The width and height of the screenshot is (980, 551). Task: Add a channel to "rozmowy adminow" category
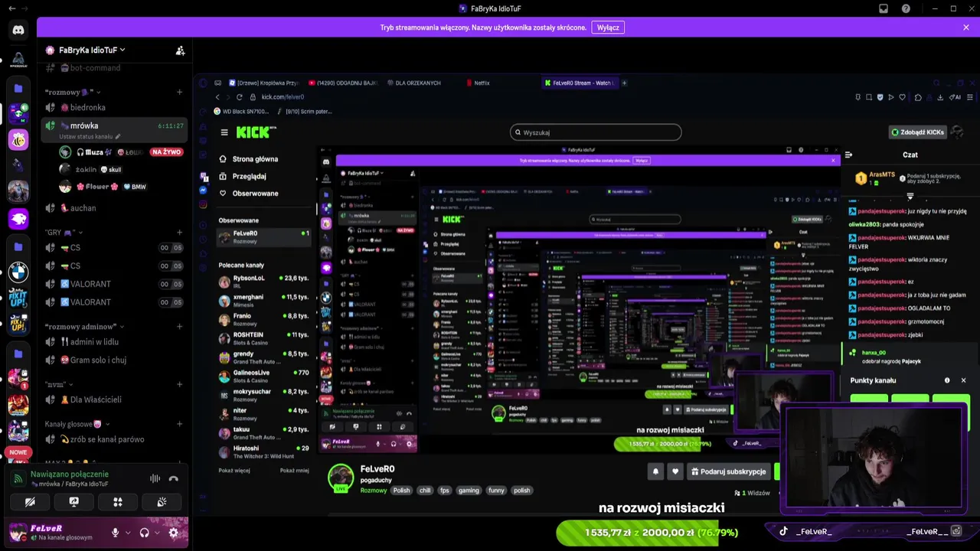tap(179, 327)
